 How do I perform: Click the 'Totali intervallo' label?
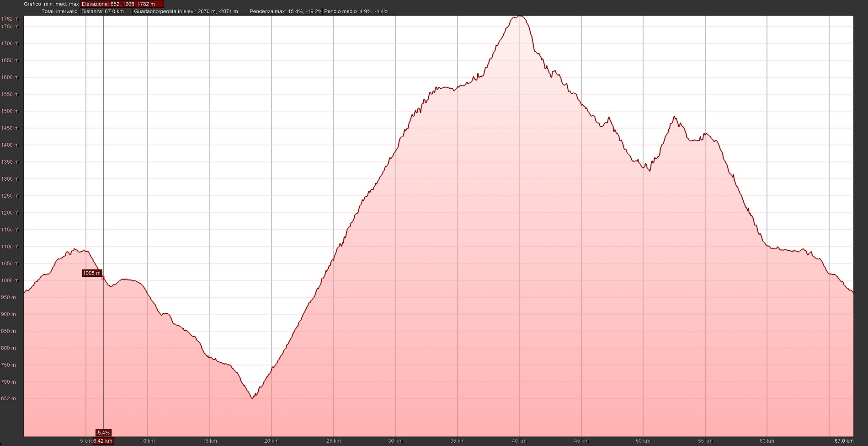60,11
